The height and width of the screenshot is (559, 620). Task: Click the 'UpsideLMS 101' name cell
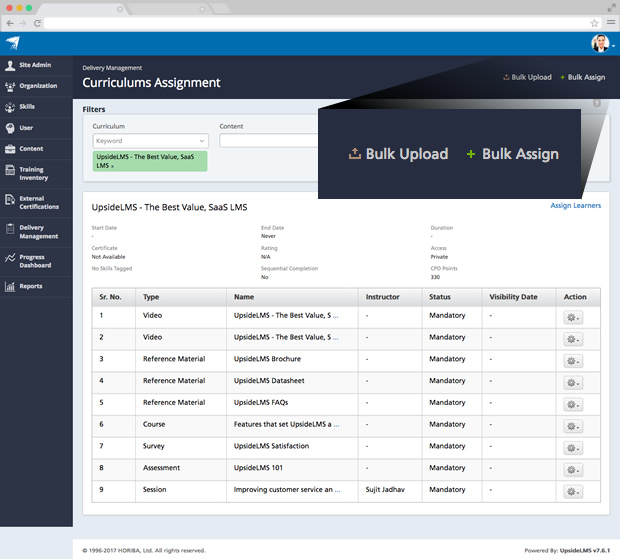click(258, 468)
